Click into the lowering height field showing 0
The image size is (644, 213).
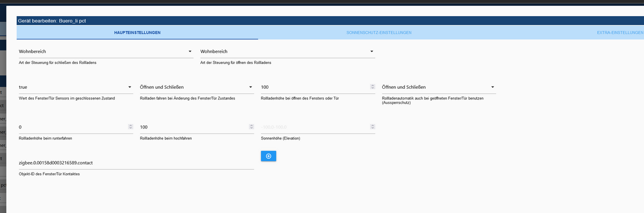tap(72, 127)
